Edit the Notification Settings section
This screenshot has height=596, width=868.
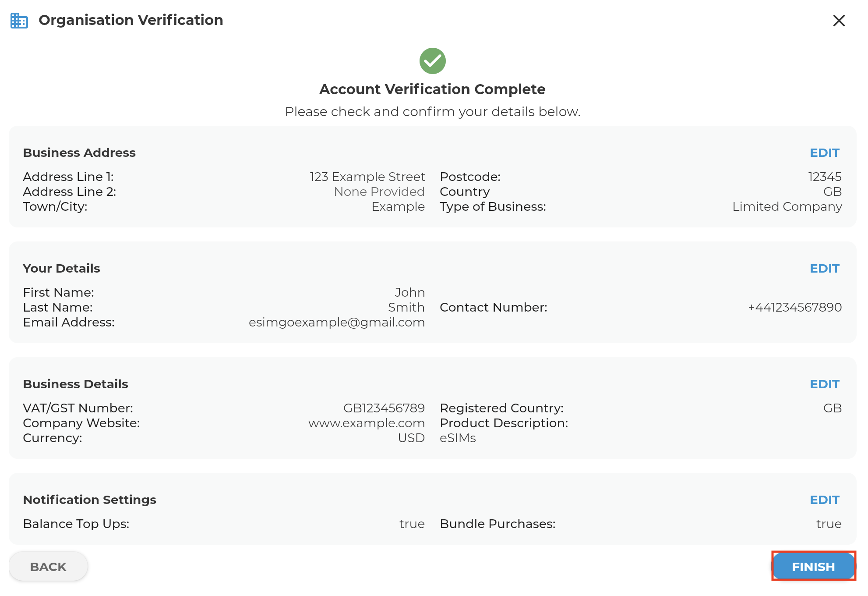(824, 500)
